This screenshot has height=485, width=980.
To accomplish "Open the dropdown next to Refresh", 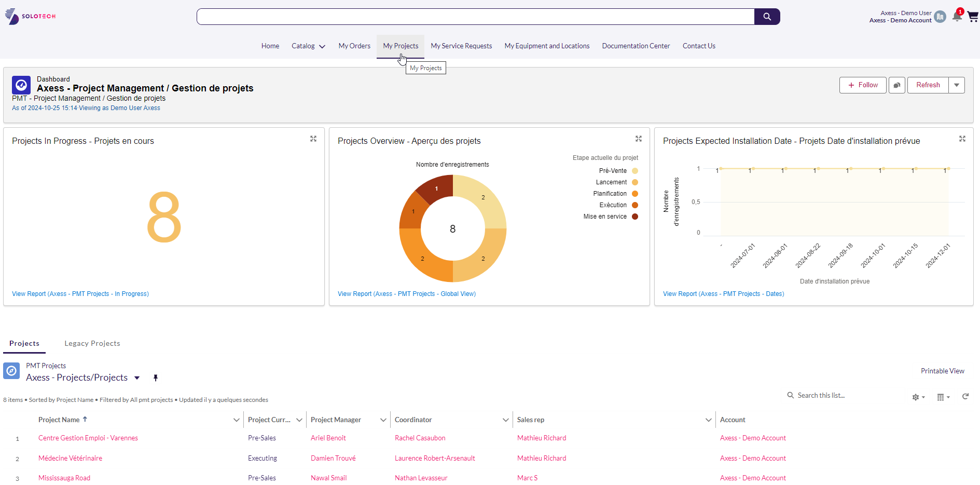I will tap(957, 85).
